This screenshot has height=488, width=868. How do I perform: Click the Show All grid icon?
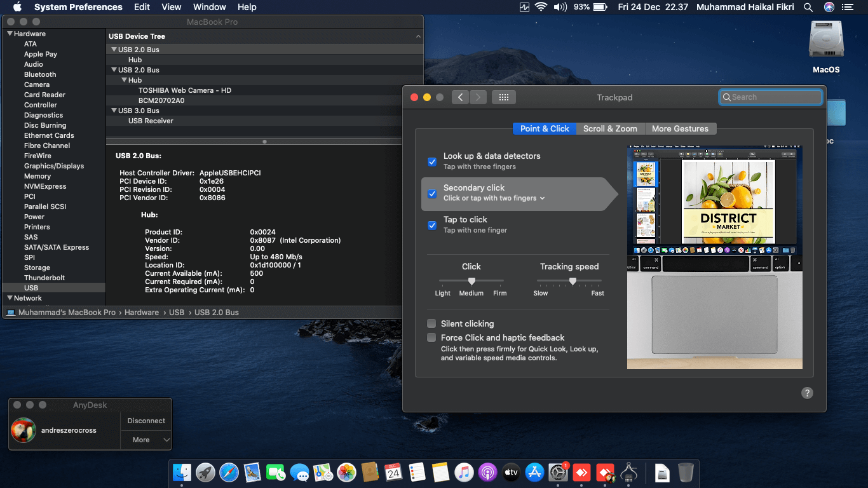503,97
